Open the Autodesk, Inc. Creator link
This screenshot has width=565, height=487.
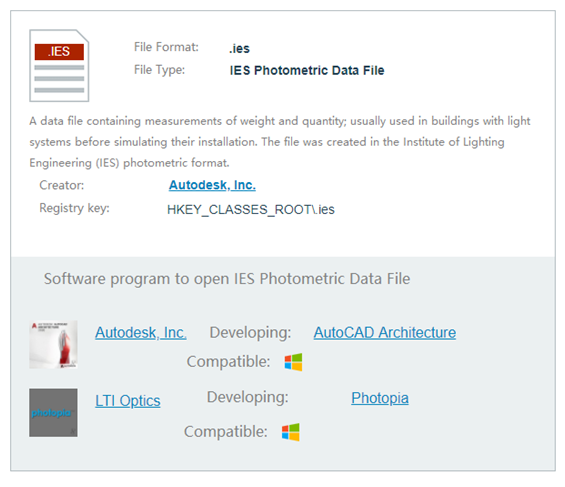click(212, 185)
